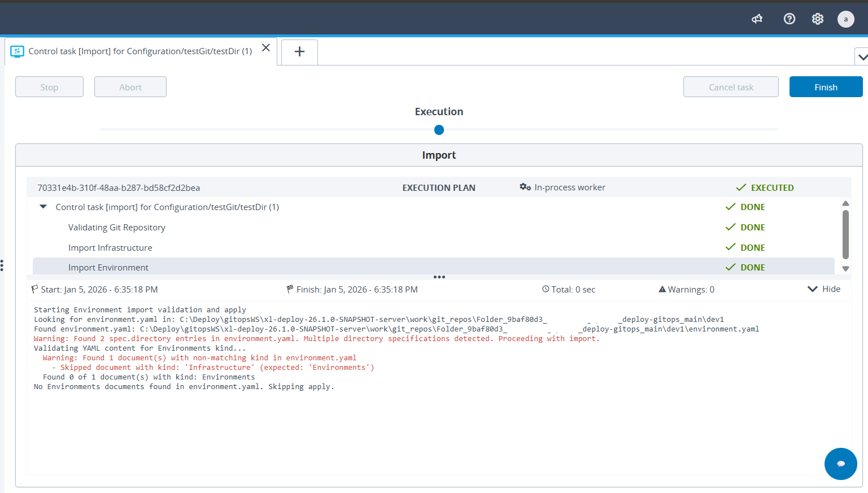Open the tabs overflow chevron dropdown

point(862,57)
